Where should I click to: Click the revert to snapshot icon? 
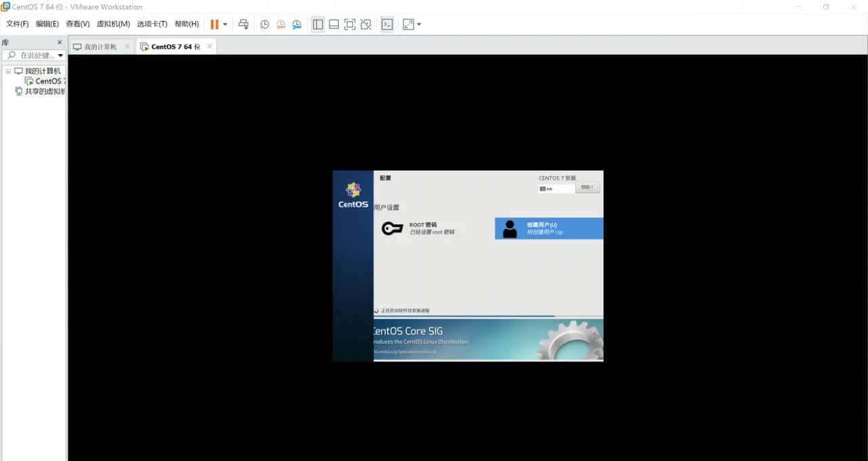click(x=281, y=24)
